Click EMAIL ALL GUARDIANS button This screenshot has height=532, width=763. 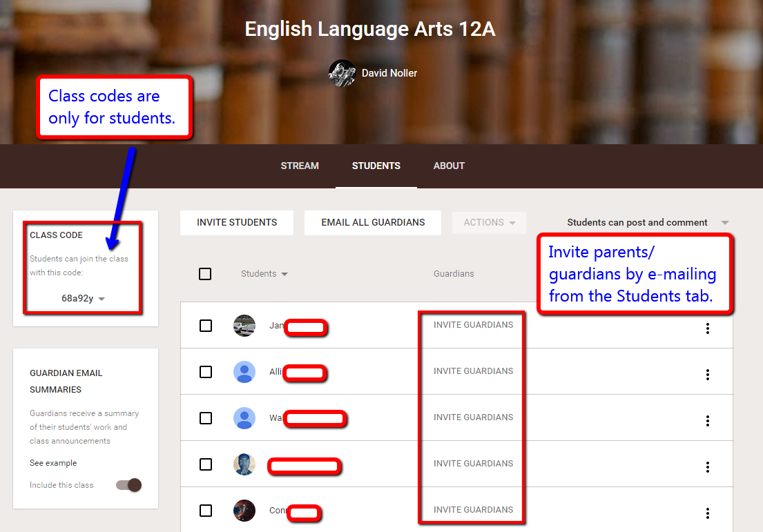[373, 223]
